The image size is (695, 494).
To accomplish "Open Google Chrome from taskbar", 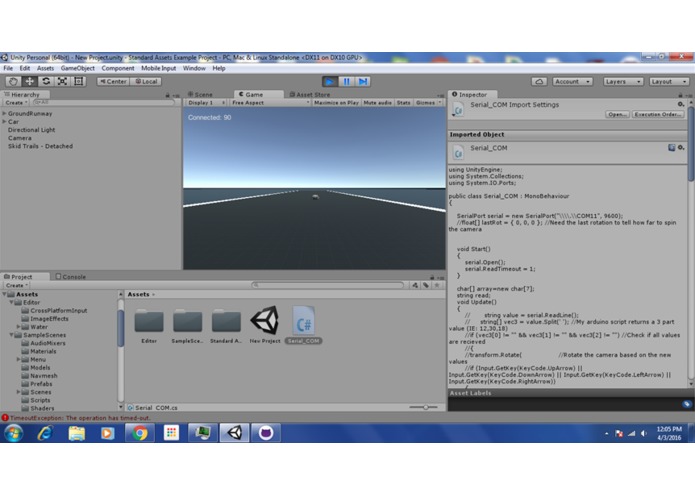I will (139, 433).
